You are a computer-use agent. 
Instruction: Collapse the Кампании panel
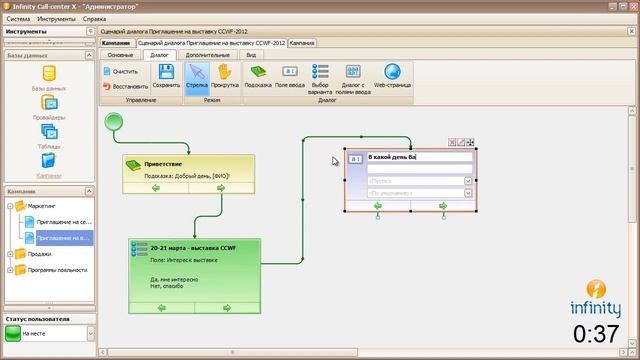coord(89,191)
